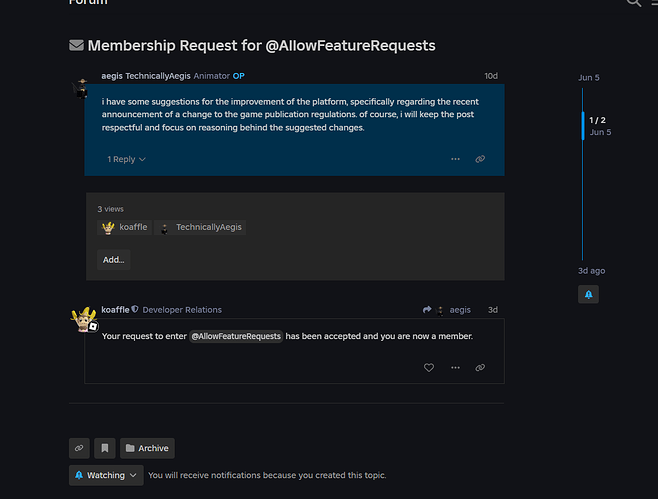Viewport: 658px width, 499px height.
Task: Open TechnicallyAegis participant chip
Action: (x=200, y=227)
